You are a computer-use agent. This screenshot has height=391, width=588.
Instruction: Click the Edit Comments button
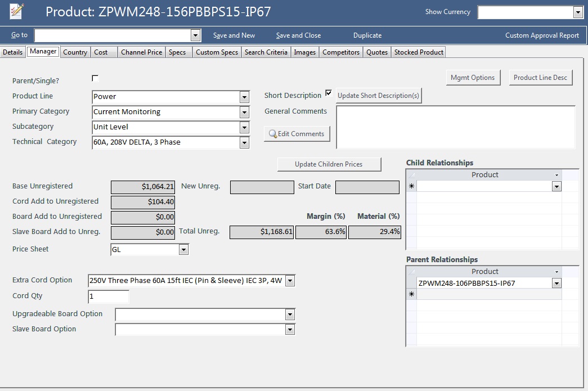[297, 134]
